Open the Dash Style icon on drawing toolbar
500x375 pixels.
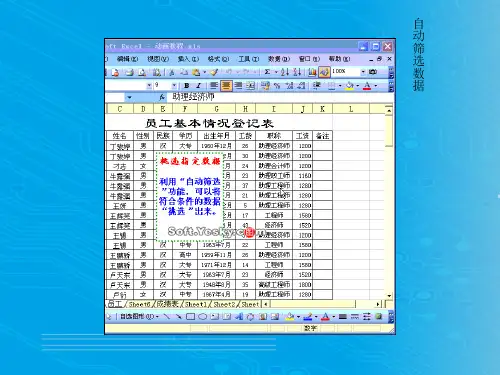(x=355, y=316)
